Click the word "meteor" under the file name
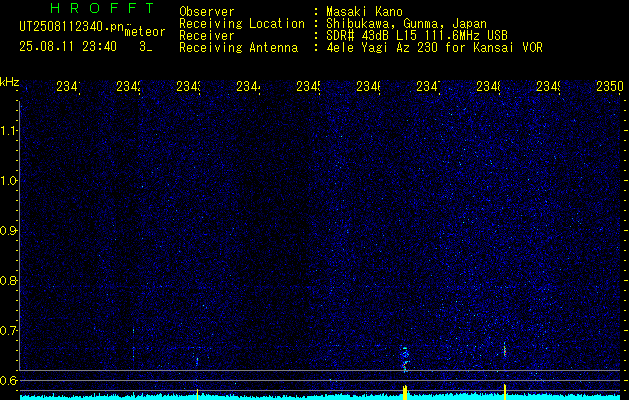This screenshot has height=400, width=629. pos(144,32)
